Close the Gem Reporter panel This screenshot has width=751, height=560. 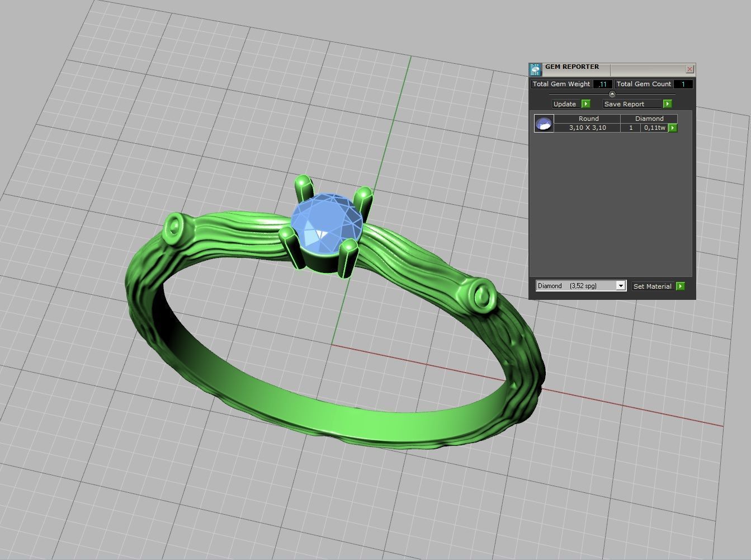point(689,69)
